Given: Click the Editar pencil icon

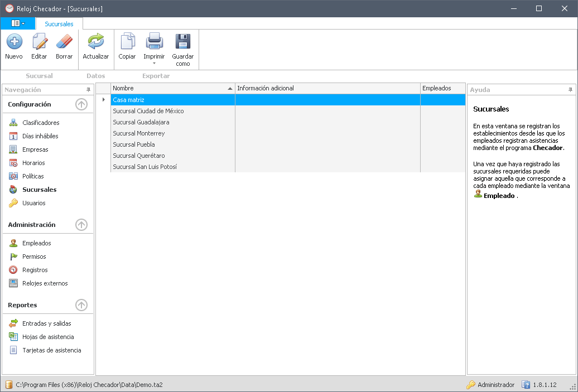Looking at the screenshot, I should pyautogui.click(x=39, y=42).
